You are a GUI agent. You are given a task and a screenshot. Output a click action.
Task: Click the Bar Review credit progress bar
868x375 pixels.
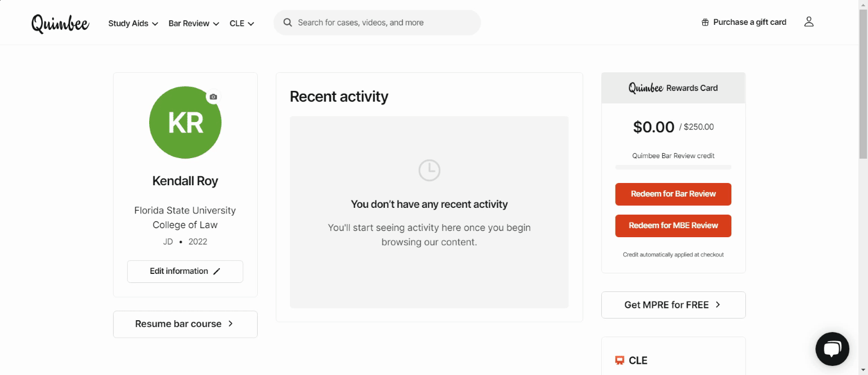(673, 167)
